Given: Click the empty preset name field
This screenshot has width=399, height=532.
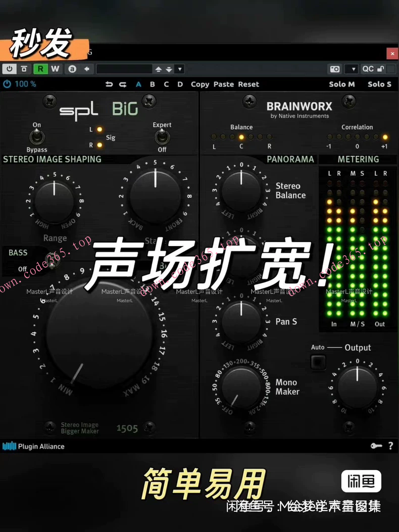Looking at the screenshot, I should [x=124, y=69].
